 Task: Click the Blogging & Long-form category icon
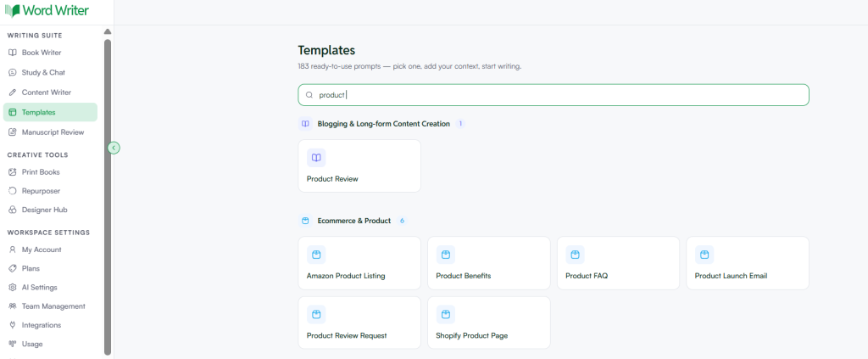point(305,124)
